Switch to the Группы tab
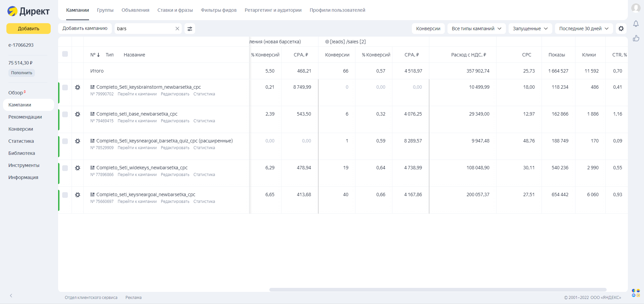Viewport: 644px width, 304px height. 105,10
